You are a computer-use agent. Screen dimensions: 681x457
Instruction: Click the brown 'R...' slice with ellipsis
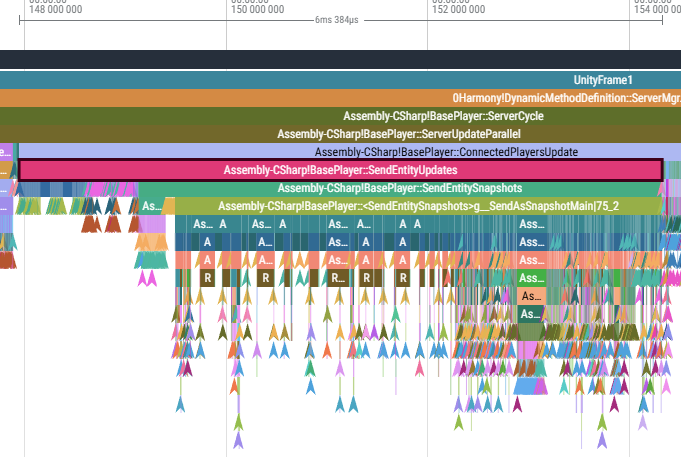338,278
